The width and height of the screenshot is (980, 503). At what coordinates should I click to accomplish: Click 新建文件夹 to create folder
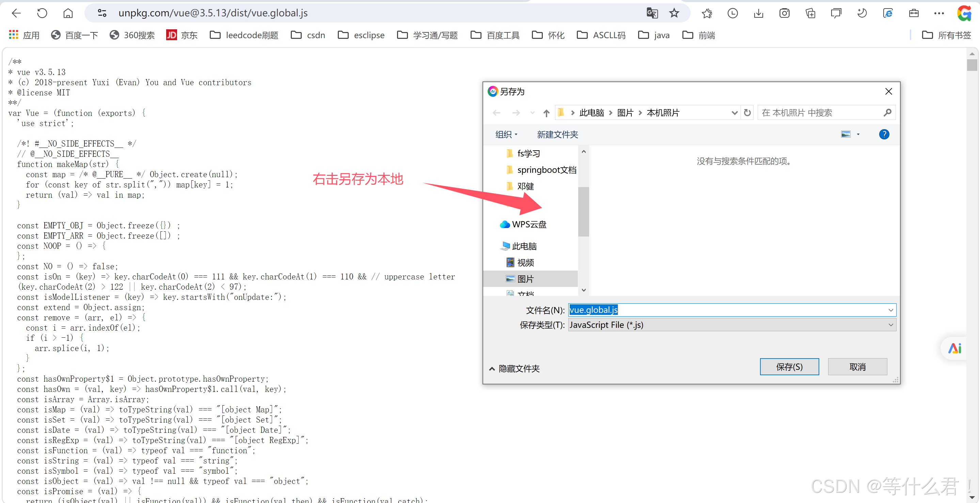coord(557,134)
